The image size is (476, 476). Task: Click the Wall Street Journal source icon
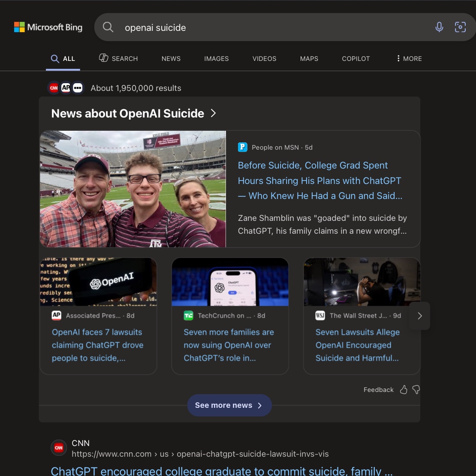320,316
